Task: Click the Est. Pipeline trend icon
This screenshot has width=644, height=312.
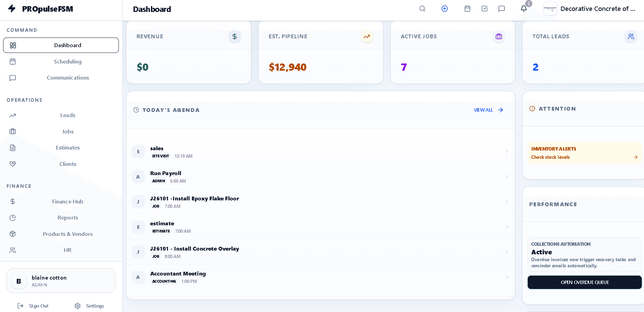Action: [x=367, y=37]
